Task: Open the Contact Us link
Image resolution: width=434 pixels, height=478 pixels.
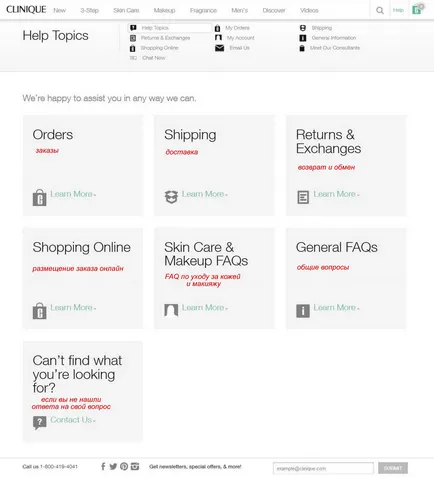Action: tap(73, 420)
